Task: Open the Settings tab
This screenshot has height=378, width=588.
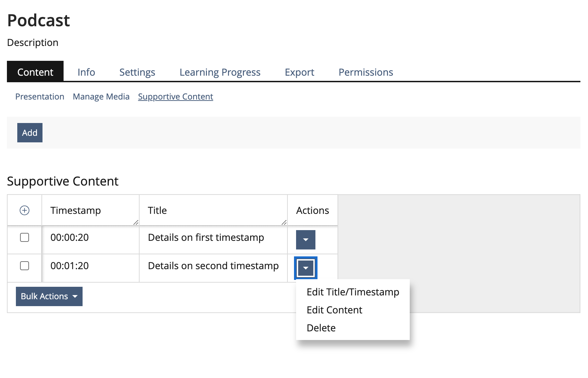Action: coord(137,72)
